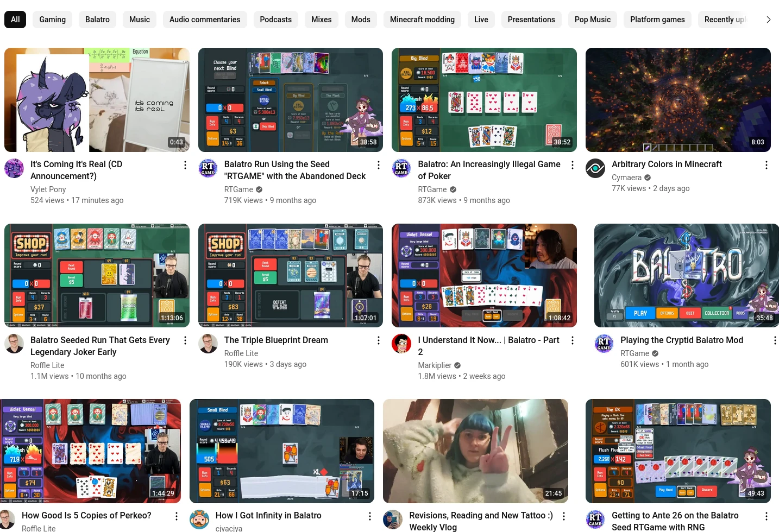Select the Balatro filter chip

click(97, 20)
